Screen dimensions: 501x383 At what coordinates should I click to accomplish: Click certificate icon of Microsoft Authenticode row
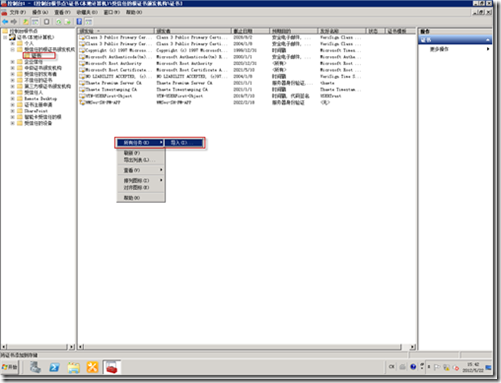point(82,57)
